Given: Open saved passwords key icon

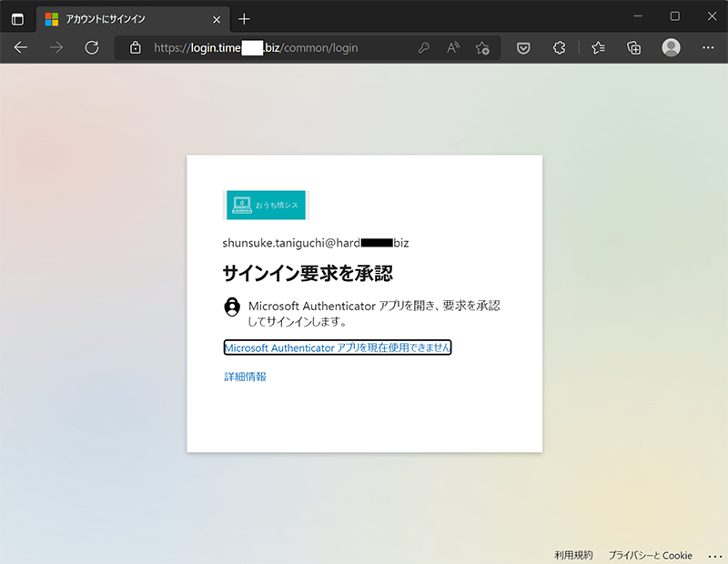Looking at the screenshot, I should 423,47.
